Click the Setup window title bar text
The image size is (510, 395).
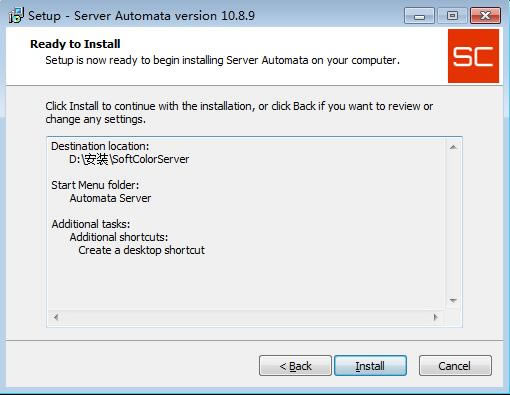(141, 16)
